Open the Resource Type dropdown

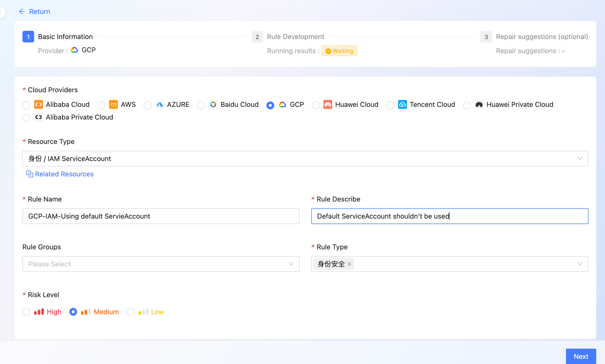(305, 159)
